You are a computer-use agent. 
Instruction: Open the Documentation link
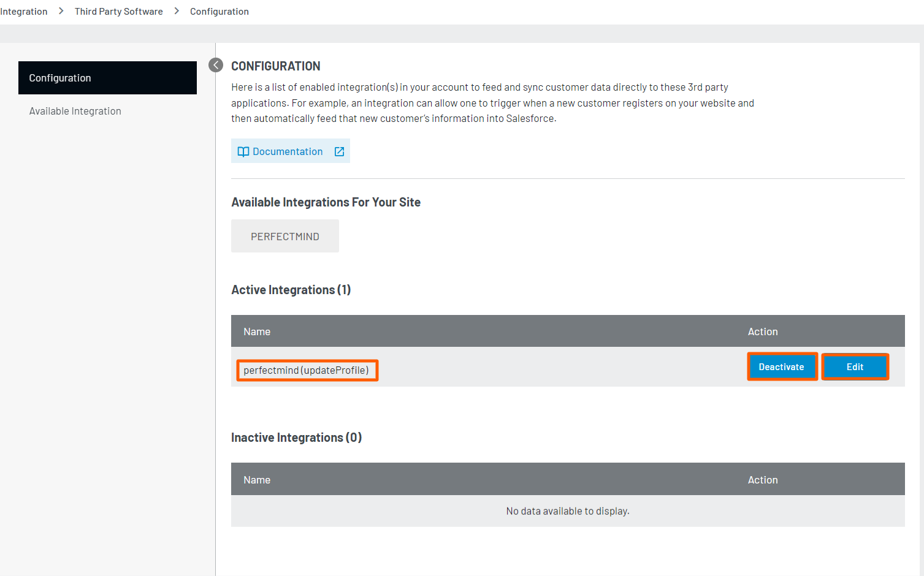[288, 151]
